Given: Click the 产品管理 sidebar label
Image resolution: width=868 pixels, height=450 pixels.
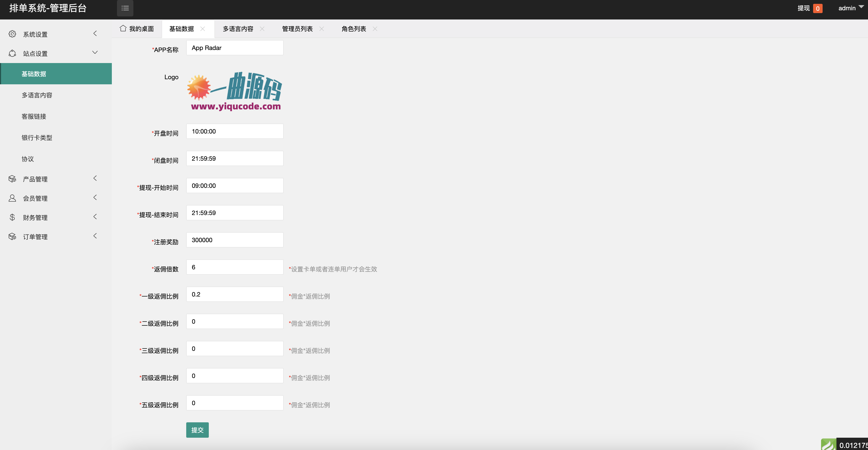Looking at the screenshot, I should tap(35, 179).
